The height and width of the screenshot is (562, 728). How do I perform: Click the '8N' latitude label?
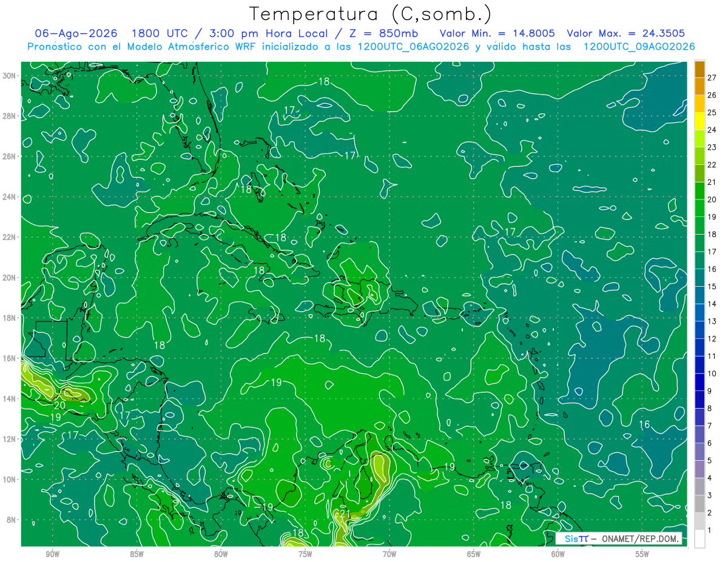click(12, 520)
